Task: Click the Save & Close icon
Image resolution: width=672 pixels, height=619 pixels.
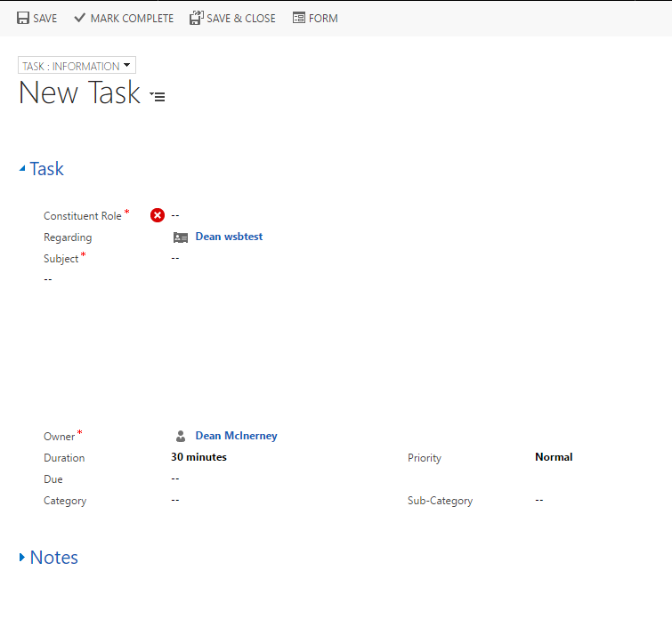Action: tap(197, 18)
